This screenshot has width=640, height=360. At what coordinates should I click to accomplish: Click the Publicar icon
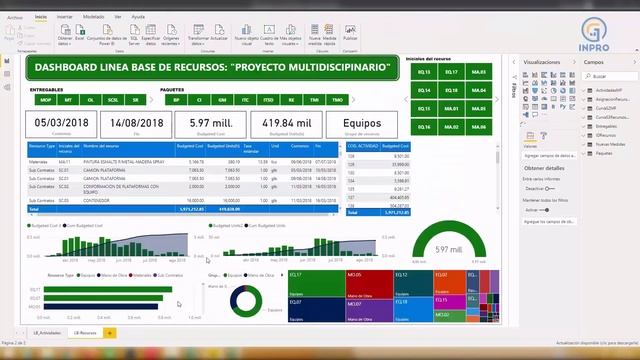pos(350,30)
